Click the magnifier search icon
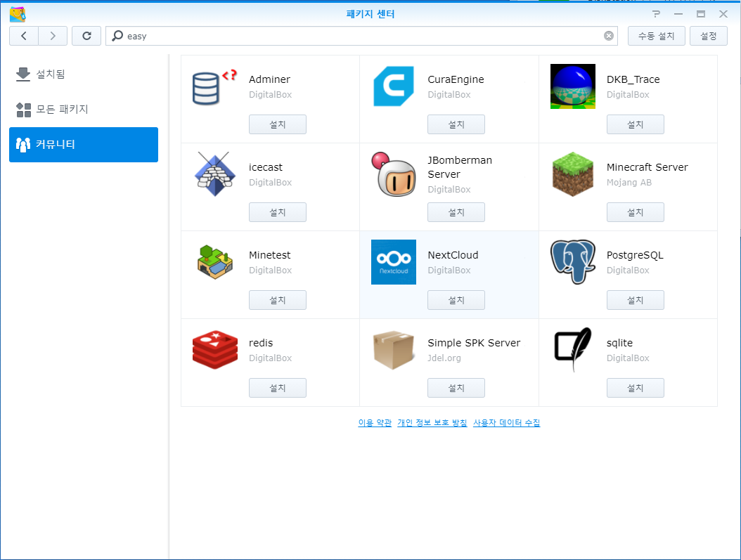The height and width of the screenshot is (560, 741). tap(117, 36)
